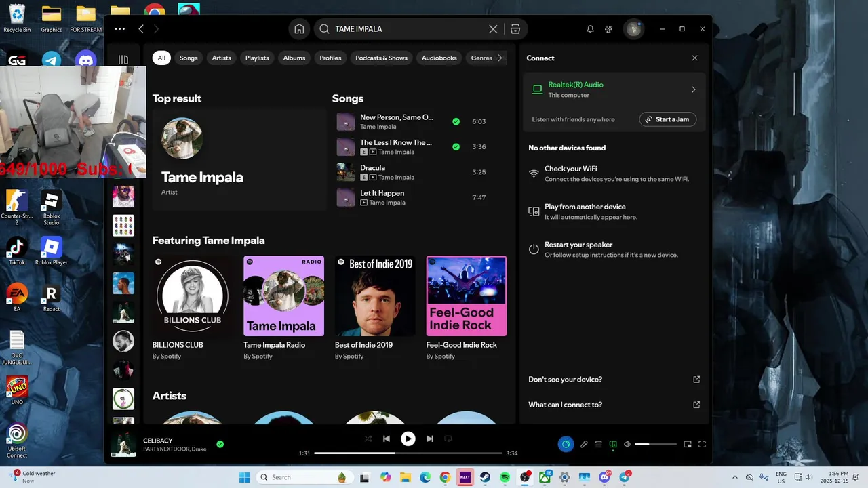868x488 pixels.
Task: Enter full screen mode
Action: click(703, 445)
